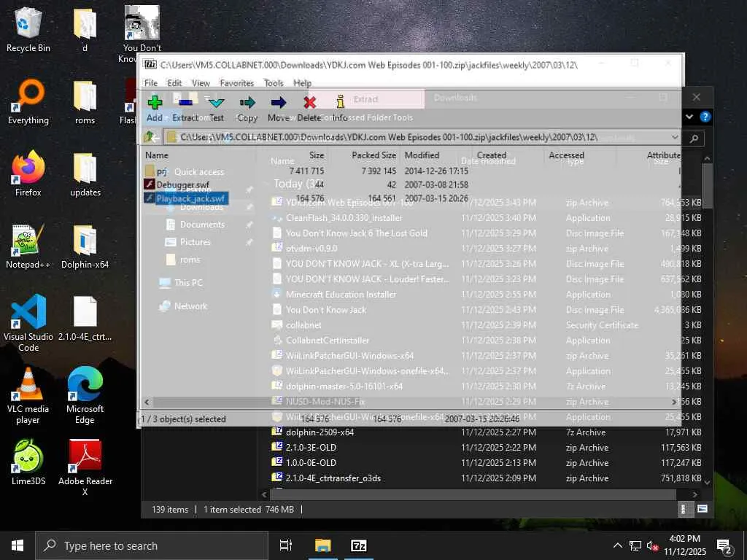Select the 2.1.0-4E_ctrt file on desktop
Viewport: 747px width, 560px height.
[85, 318]
